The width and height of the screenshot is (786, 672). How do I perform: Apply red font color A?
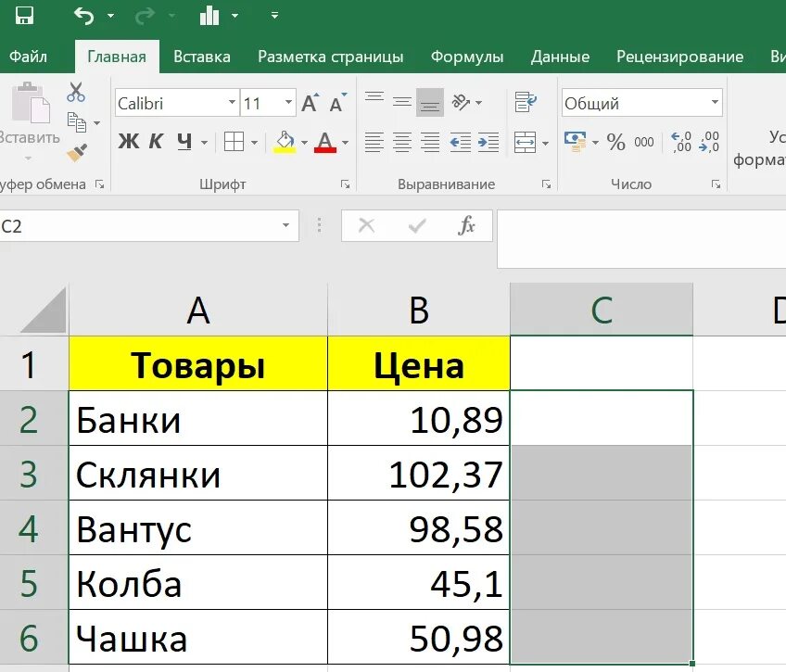tap(325, 142)
